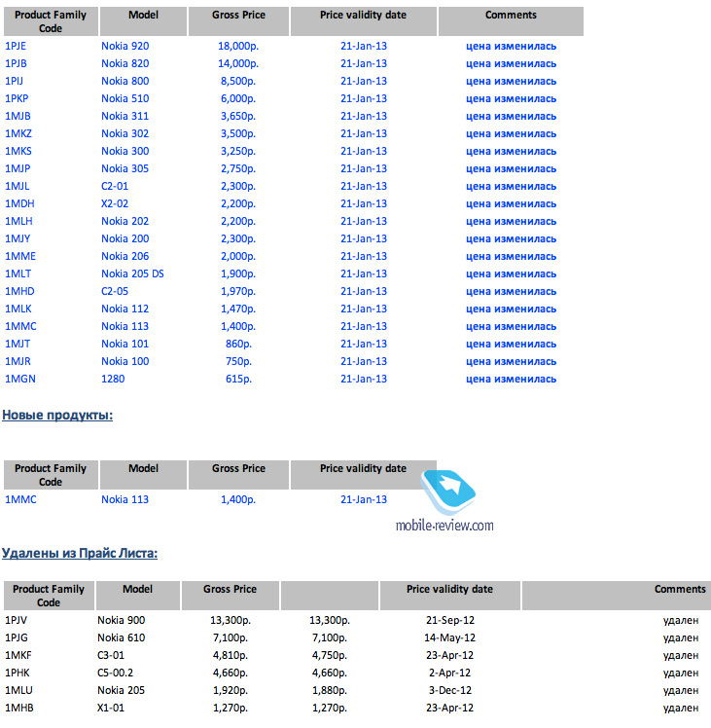The image size is (711, 728).
Task: Select the Nokia 920 model cell
Action: pos(124,46)
